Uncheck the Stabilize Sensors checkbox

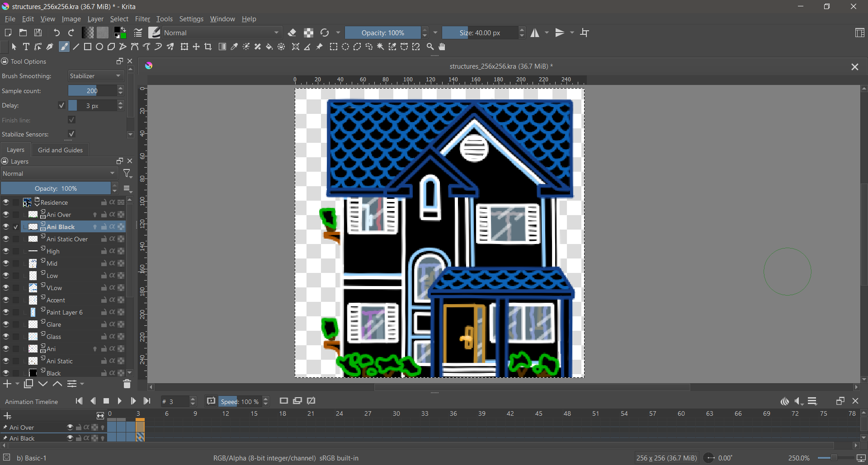71,134
